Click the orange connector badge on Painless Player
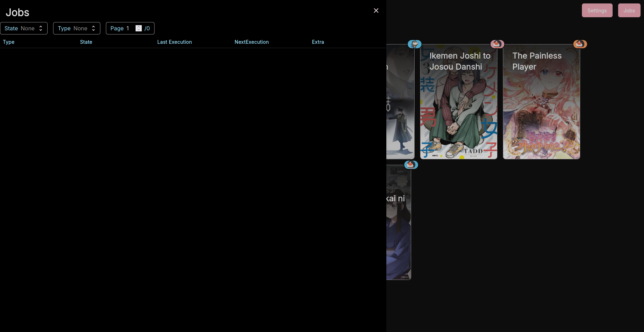 click(580, 44)
